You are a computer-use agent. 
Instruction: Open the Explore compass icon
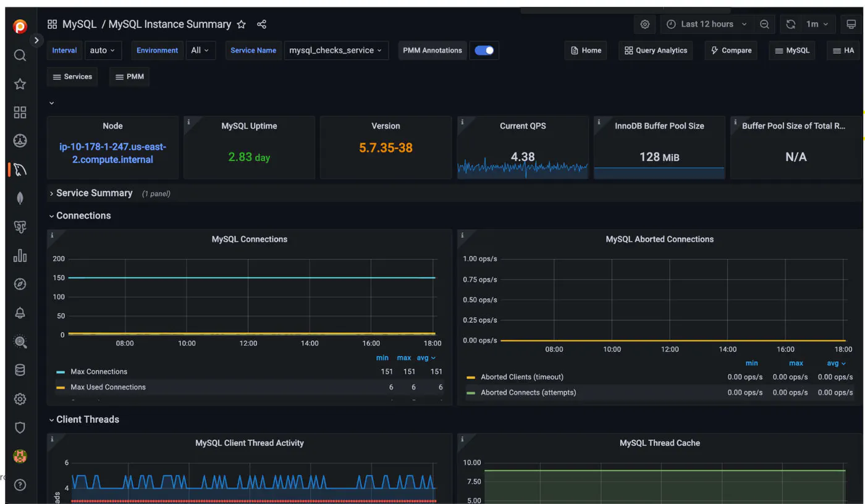[x=20, y=284]
